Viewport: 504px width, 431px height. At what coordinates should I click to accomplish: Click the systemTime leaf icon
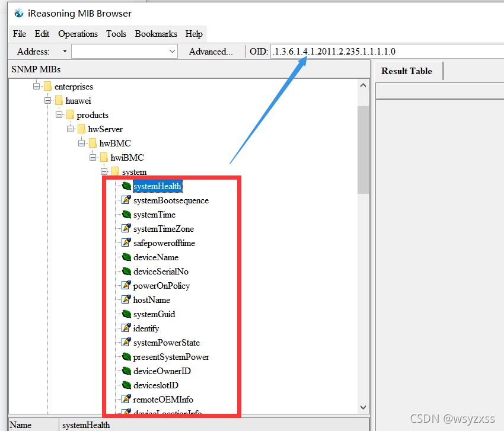127,215
